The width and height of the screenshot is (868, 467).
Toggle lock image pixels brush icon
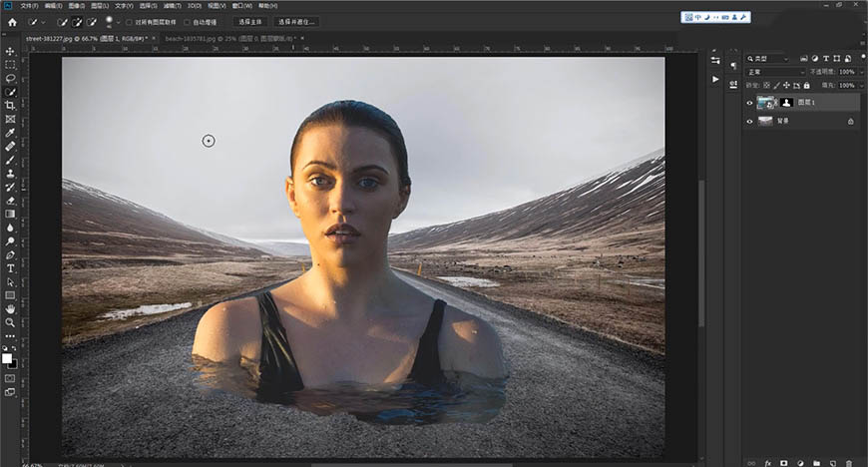(x=776, y=85)
